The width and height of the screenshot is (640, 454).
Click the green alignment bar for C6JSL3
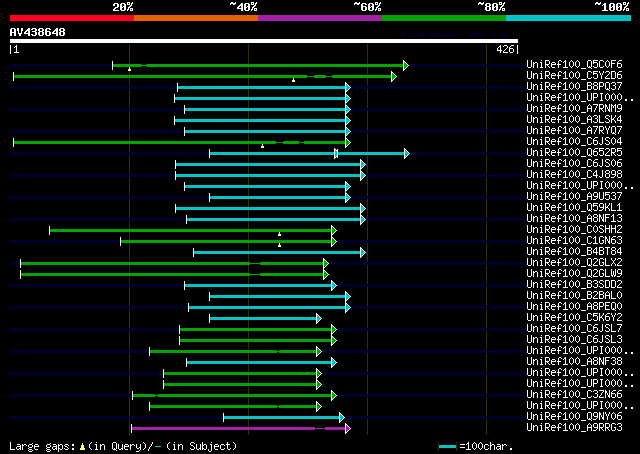256,340
